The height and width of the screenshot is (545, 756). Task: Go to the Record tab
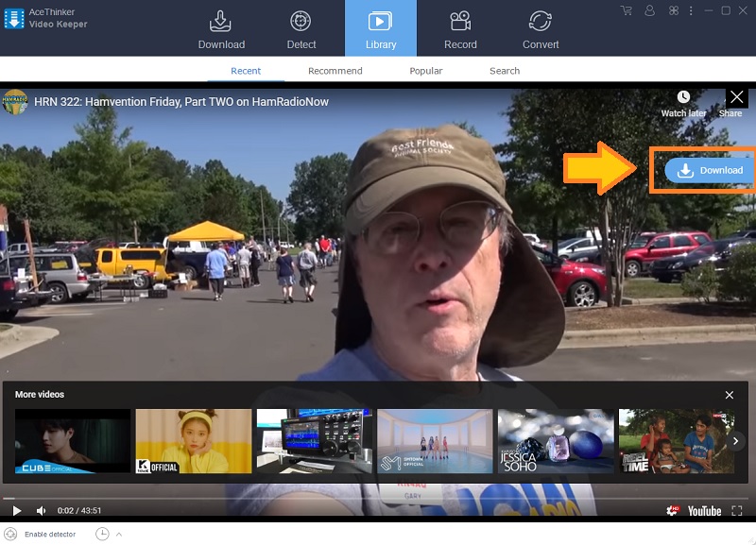(460, 29)
